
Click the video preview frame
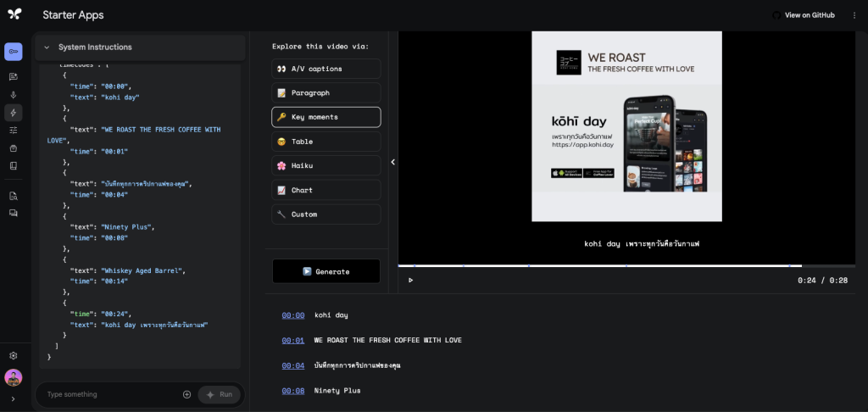[626, 126]
